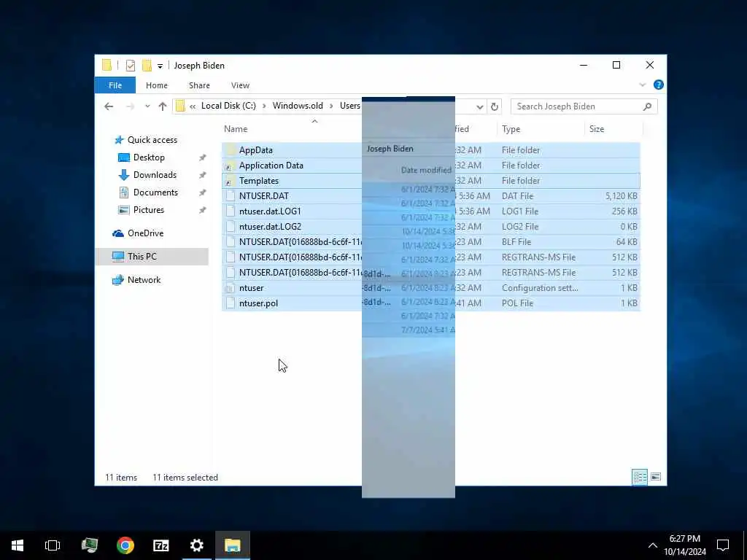
Task: Click the search magnifier icon
Action: pyautogui.click(x=647, y=106)
